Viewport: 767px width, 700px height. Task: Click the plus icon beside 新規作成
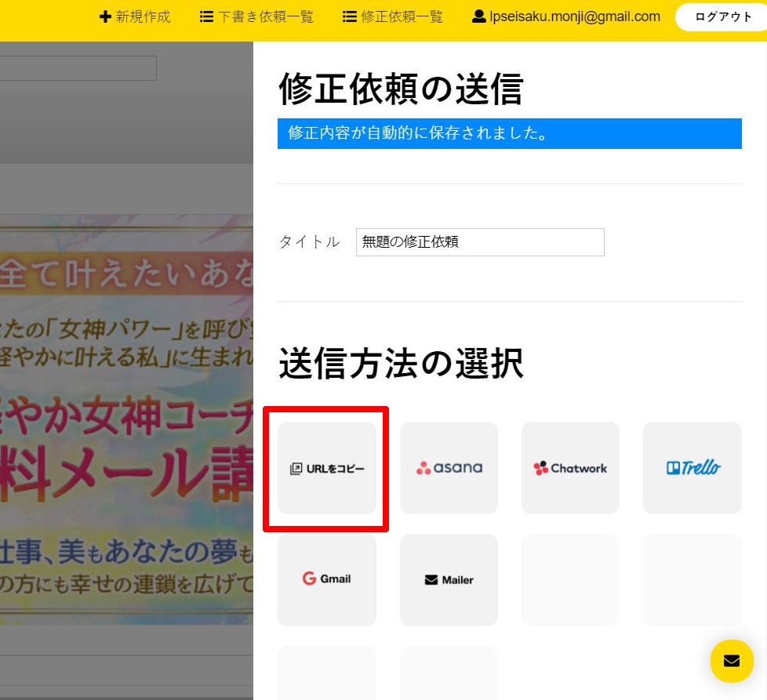click(105, 17)
